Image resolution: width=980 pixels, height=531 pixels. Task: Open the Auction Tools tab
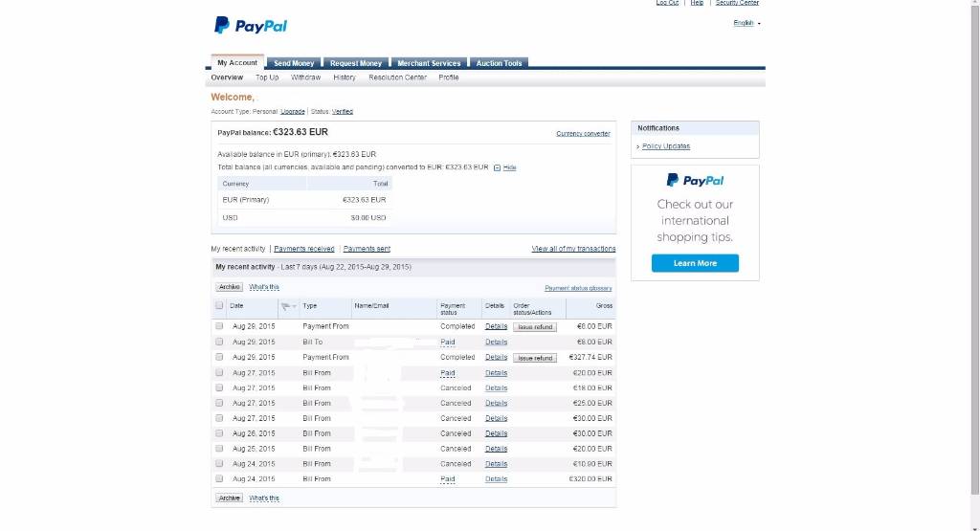click(x=499, y=63)
